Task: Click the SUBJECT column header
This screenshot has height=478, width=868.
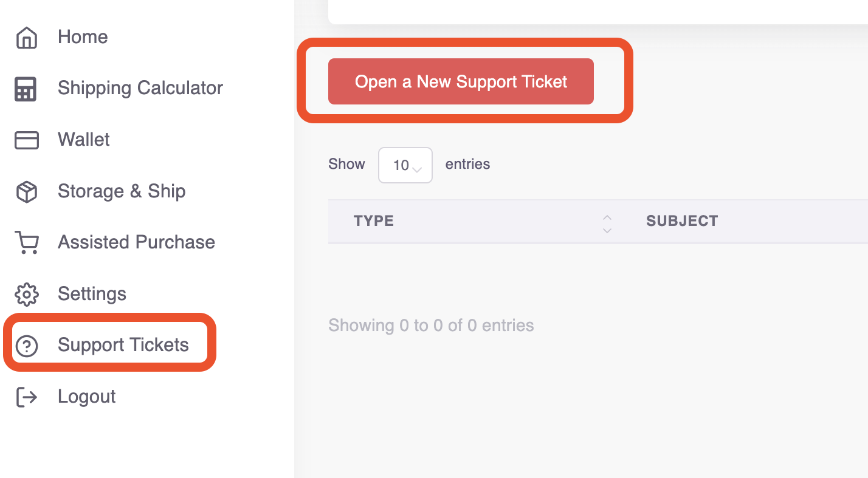Action: [682, 221]
